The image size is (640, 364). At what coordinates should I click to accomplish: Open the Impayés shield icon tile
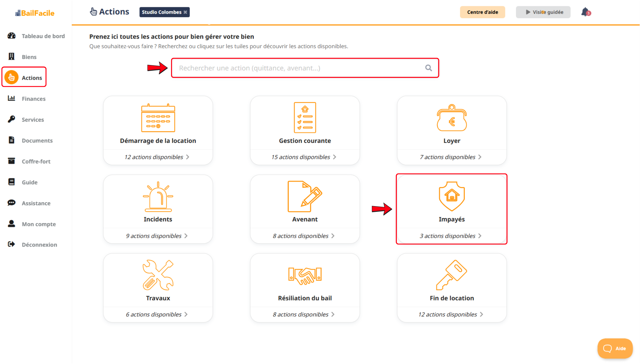point(452,196)
